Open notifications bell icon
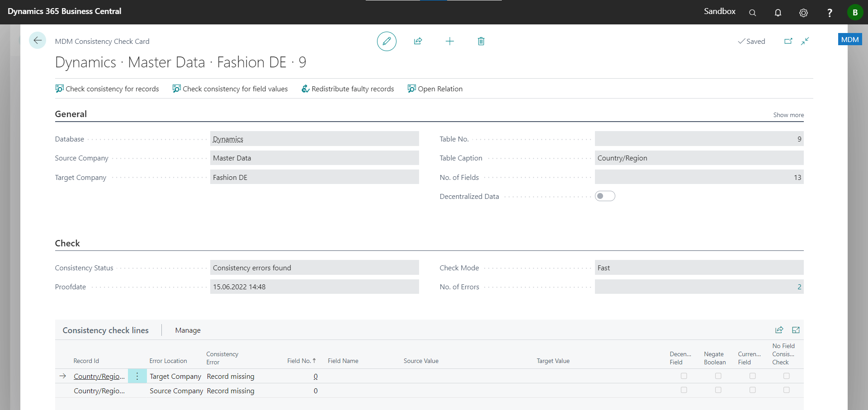Viewport: 868px width, 410px height. (778, 13)
